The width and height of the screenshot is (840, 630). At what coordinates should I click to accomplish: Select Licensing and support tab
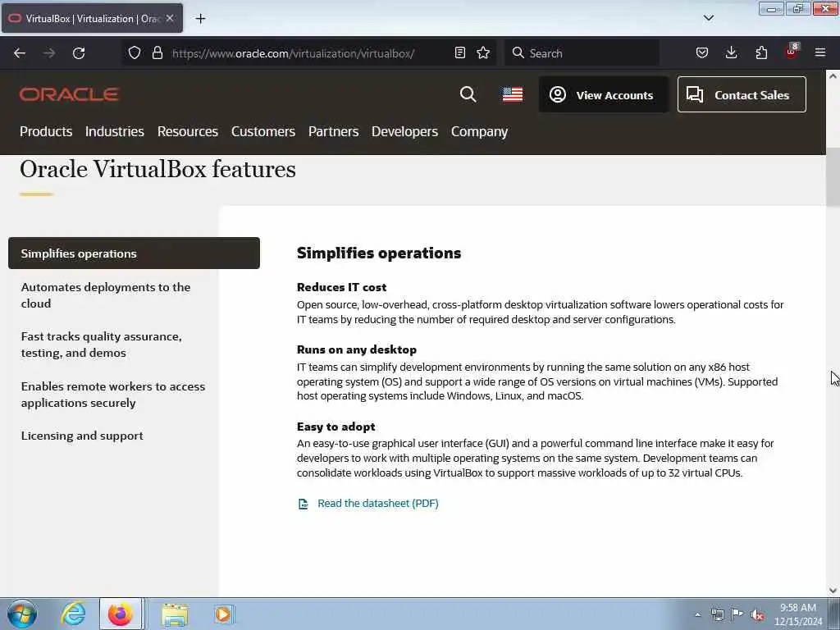click(x=82, y=436)
